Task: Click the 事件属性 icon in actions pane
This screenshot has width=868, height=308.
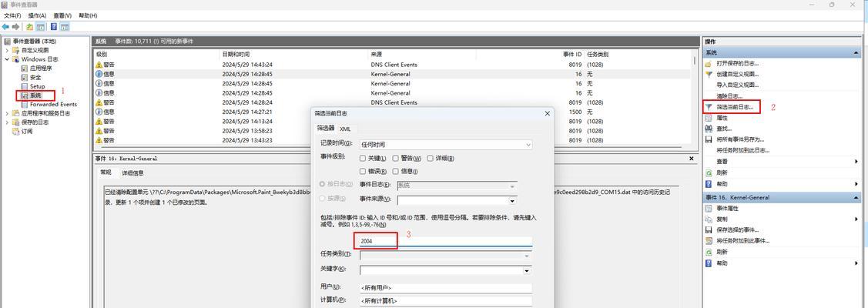Action: pyautogui.click(x=709, y=209)
